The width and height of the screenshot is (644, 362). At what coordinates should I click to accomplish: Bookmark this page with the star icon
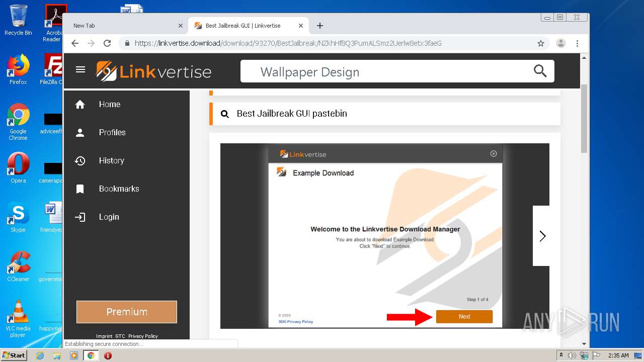541,43
